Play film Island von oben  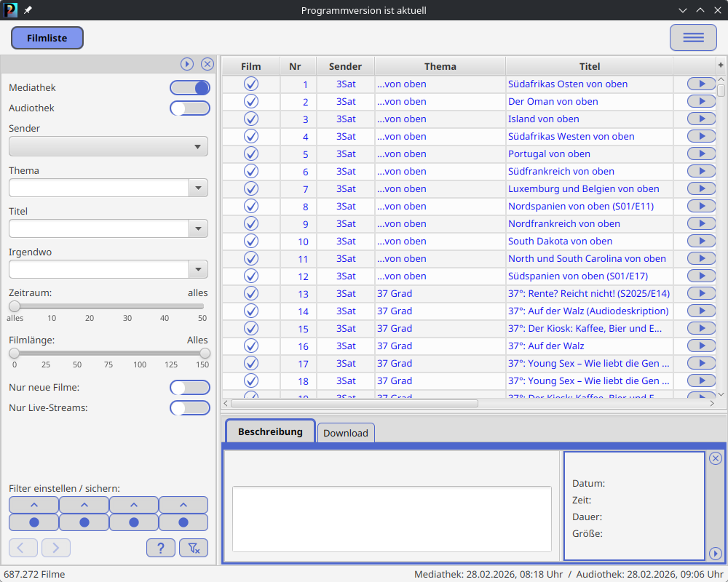(701, 119)
